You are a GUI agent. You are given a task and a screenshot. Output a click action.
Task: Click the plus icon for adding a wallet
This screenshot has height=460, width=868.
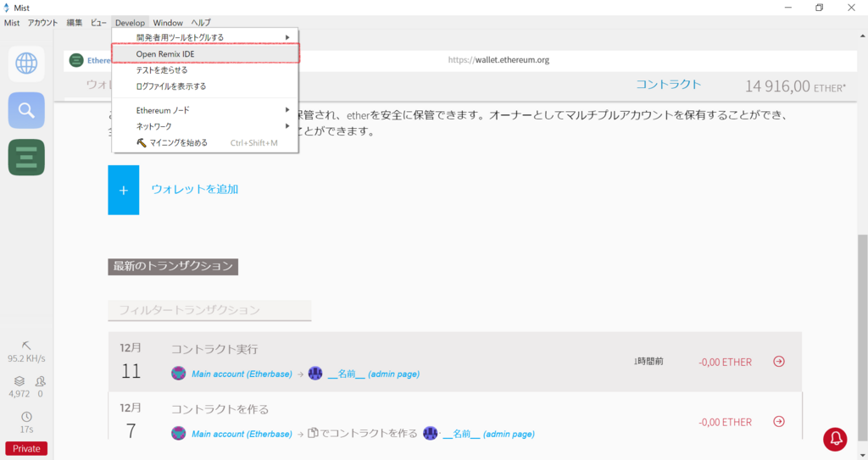point(124,190)
